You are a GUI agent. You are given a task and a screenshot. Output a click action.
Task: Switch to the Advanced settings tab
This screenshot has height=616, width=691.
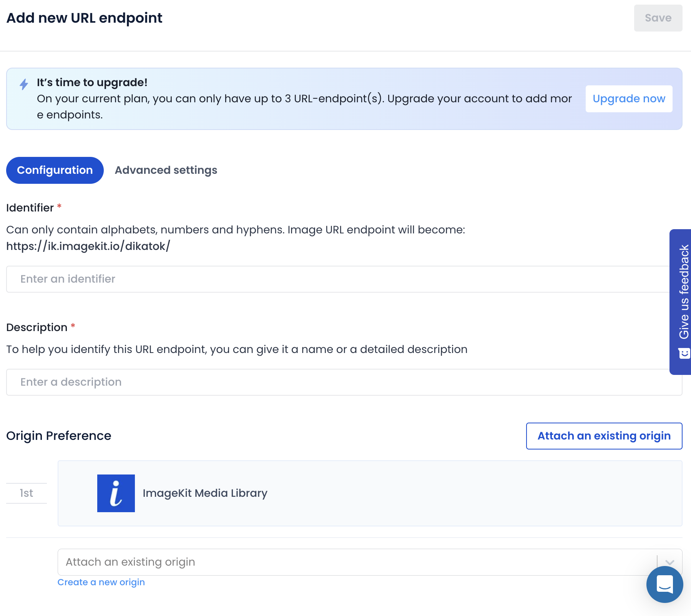166,170
